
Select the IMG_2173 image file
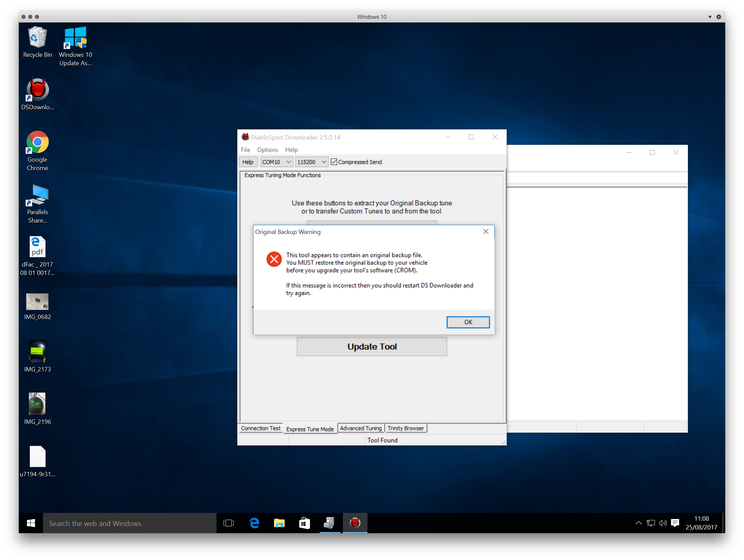tap(37, 356)
